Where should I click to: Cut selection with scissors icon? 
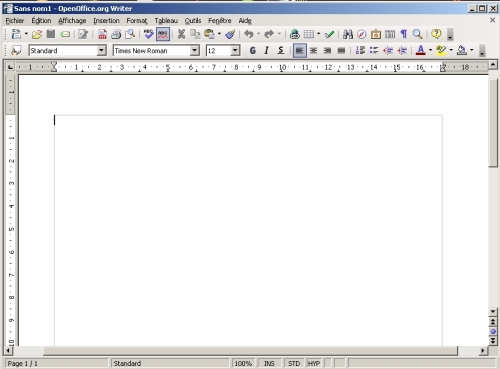[181, 34]
